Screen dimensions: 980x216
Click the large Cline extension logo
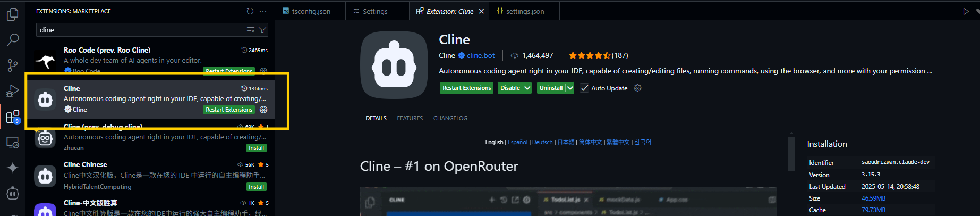[394, 65]
